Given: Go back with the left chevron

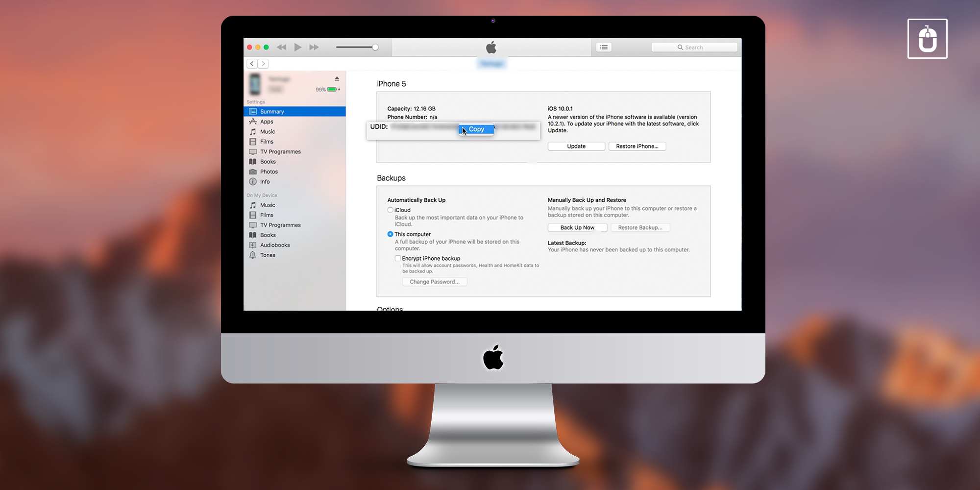Looking at the screenshot, I should pyautogui.click(x=252, y=64).
